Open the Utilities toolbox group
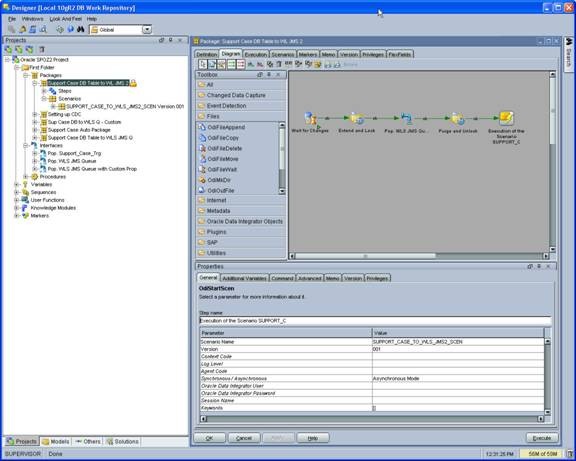The image size is (576, 461). pos(241,253)
